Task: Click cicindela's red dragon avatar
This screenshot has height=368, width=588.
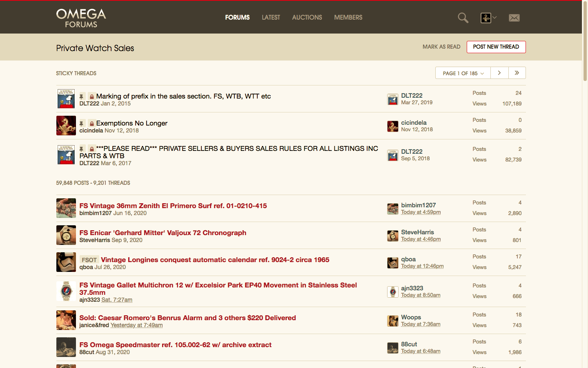Action: coord(66,126)
